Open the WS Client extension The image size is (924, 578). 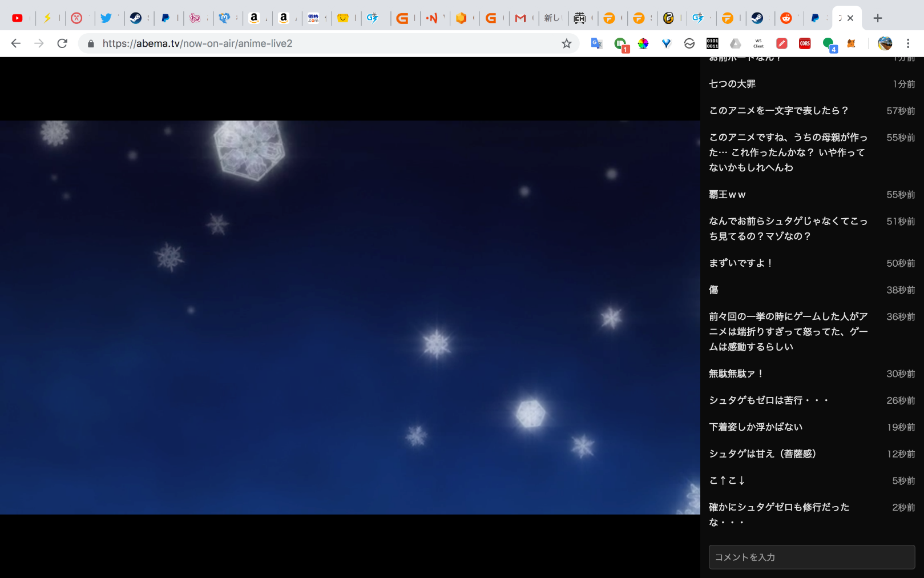pos(758,43)
